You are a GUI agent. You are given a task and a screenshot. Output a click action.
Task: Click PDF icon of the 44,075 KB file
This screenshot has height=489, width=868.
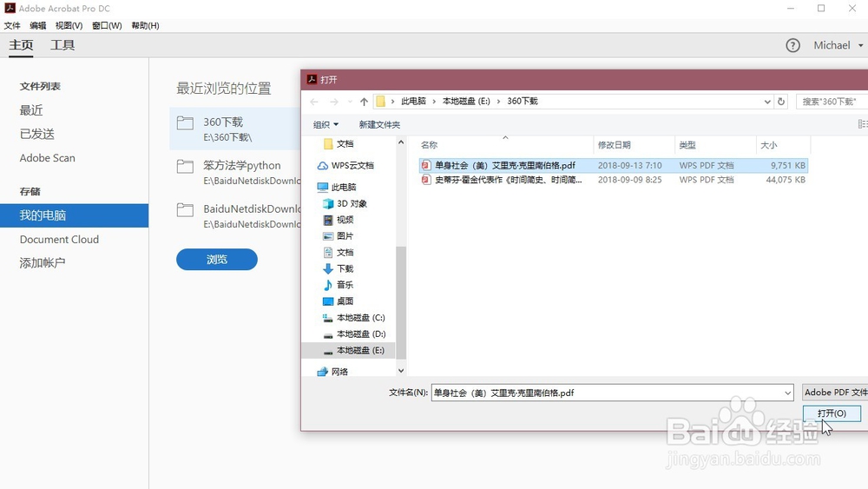click(425, 180)
